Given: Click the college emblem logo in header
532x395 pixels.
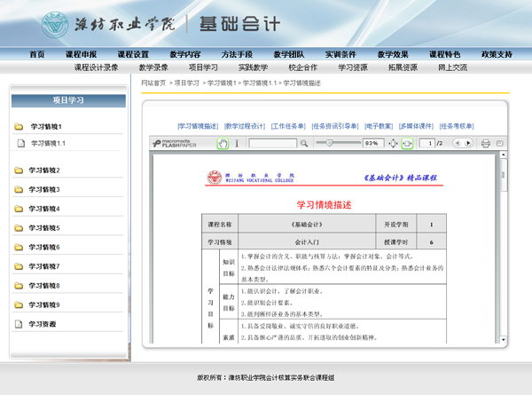Looking at the screenshot, I should pos(55,25).
